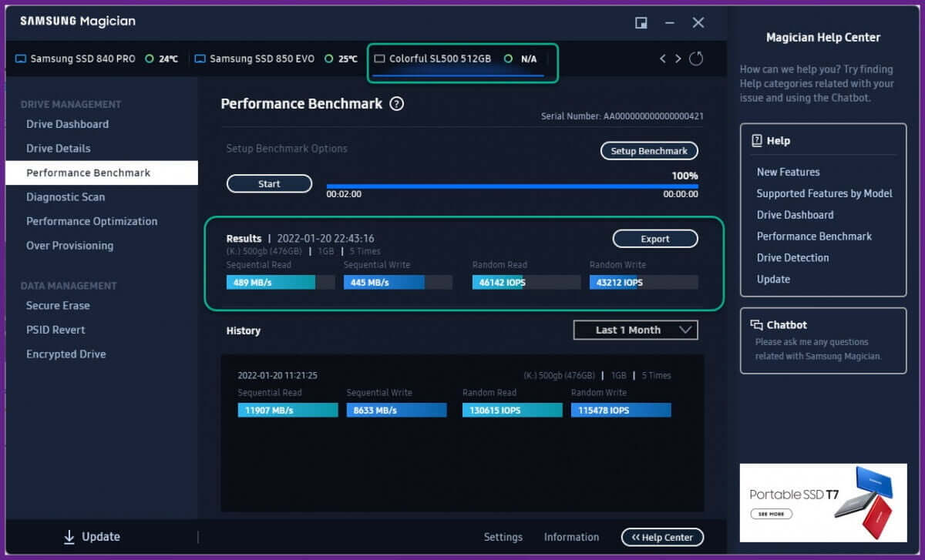
Task: Click the 8633 MB/s history Sequential Write bar
Action: [397, 411]
